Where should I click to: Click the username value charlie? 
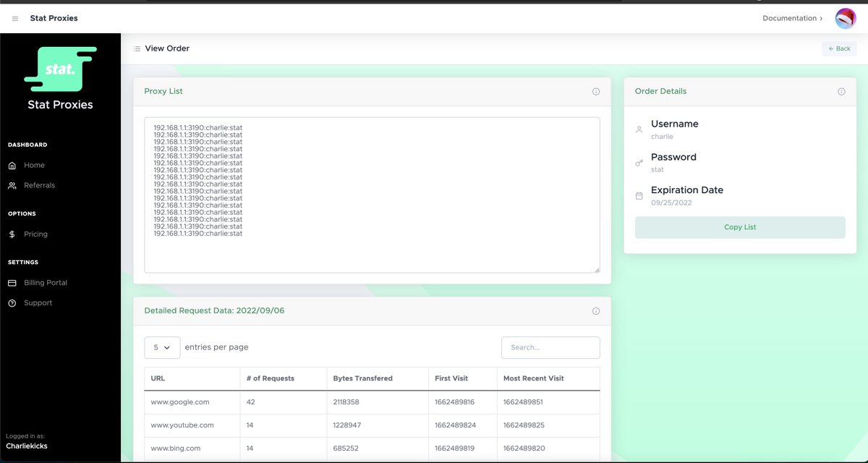(662, 137)
